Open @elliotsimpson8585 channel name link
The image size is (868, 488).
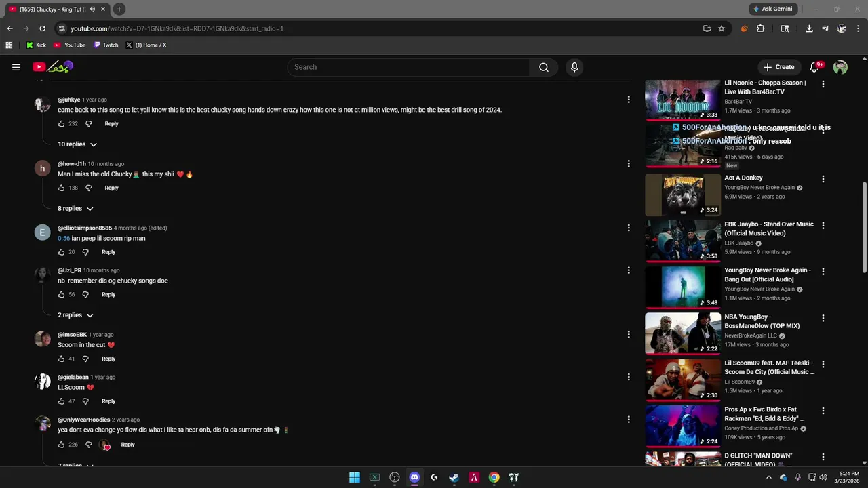tap(85, 228)
